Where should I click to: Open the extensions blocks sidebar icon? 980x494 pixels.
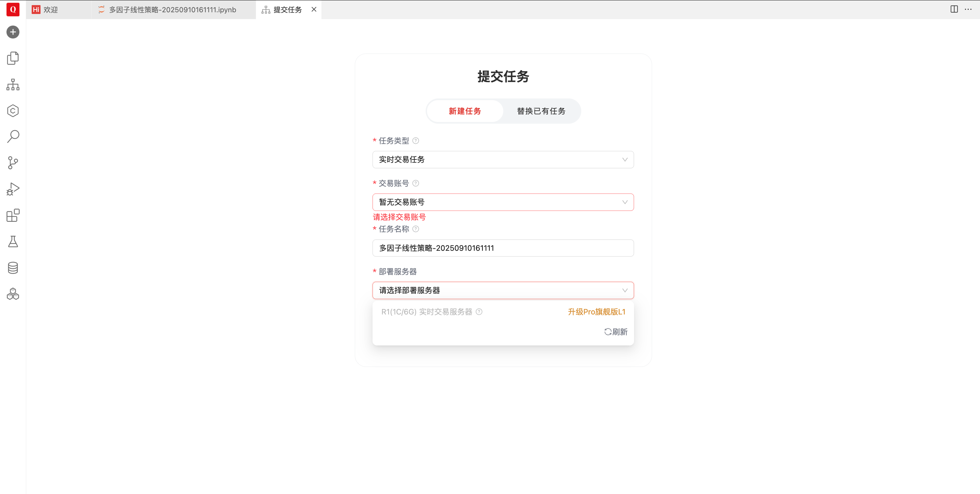click(x=13, y=215)
